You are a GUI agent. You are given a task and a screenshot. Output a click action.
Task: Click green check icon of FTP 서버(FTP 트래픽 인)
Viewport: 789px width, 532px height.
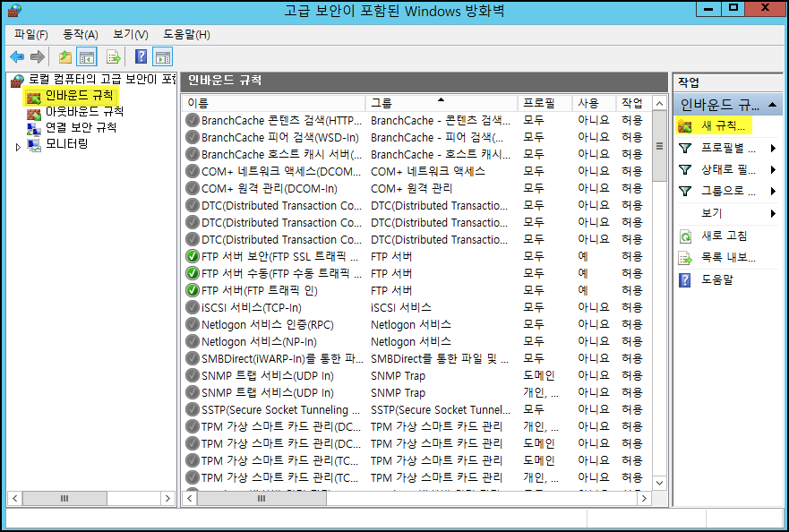193,290
